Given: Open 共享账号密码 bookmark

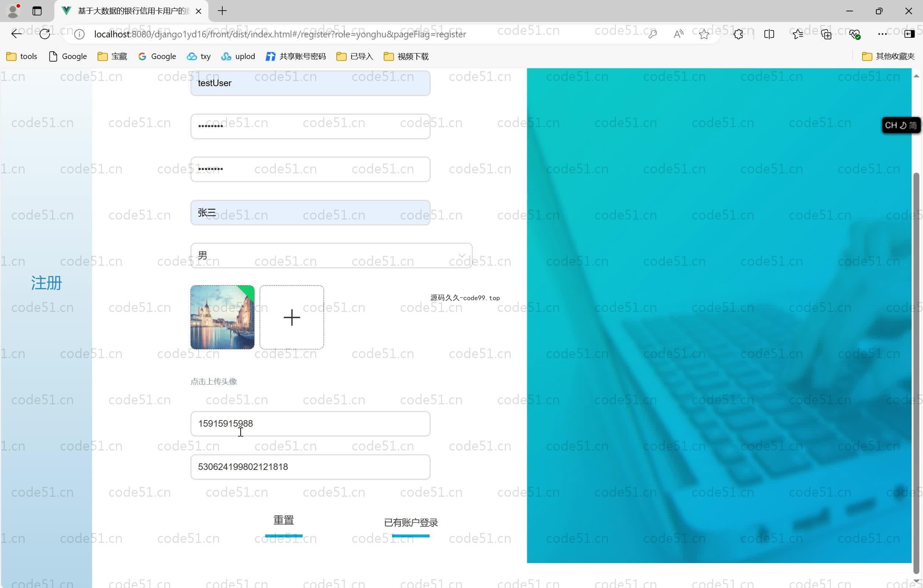Looking at the screenshot, I should (296, 56).
